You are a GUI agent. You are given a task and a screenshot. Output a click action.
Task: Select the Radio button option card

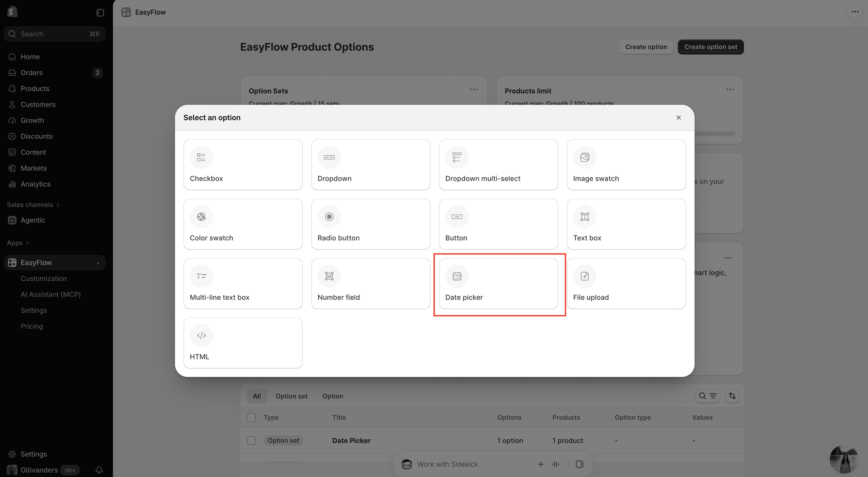click(371, 224)
